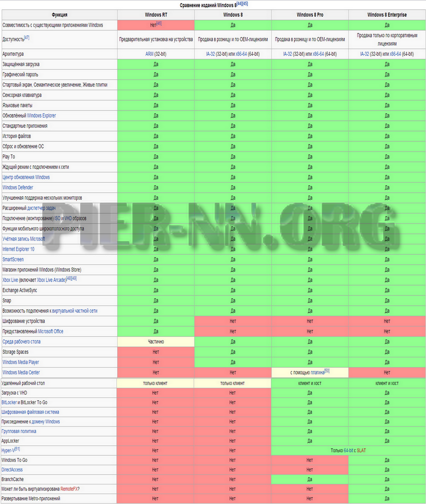Open the 'Шифрованная файловая система' link
Image resolution: width=426 pixels, height=504 pixels.
[30, 412]
